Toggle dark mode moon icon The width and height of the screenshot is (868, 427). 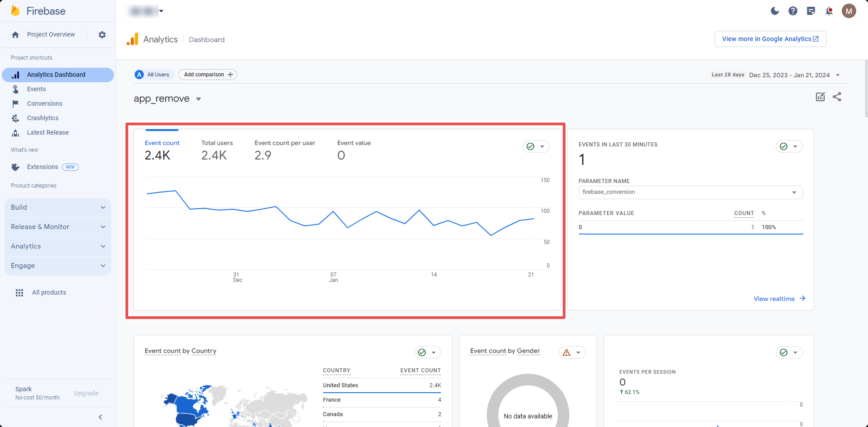(x=775, y=11)
